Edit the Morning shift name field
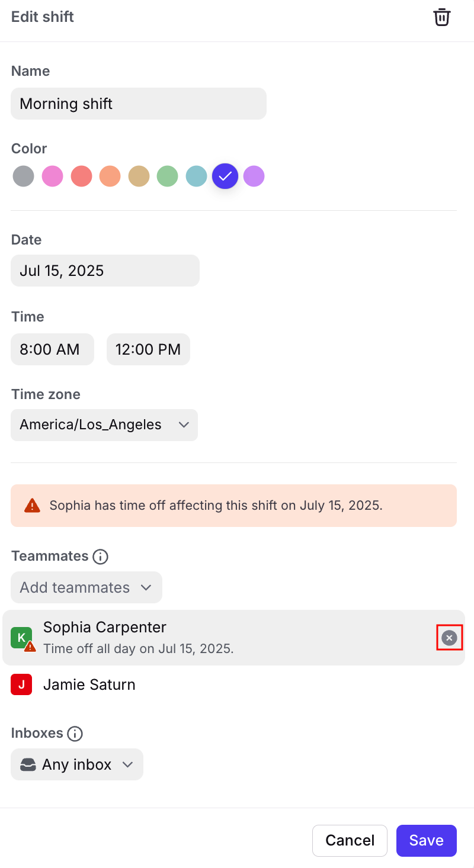This screenshot has width=474, height=868. point(139,104)
